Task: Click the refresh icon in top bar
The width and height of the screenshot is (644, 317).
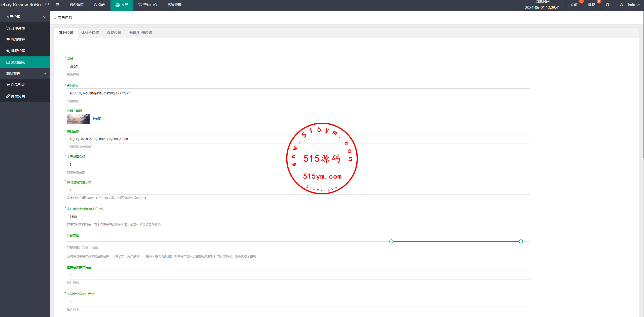Action: (x=607, y=5)
